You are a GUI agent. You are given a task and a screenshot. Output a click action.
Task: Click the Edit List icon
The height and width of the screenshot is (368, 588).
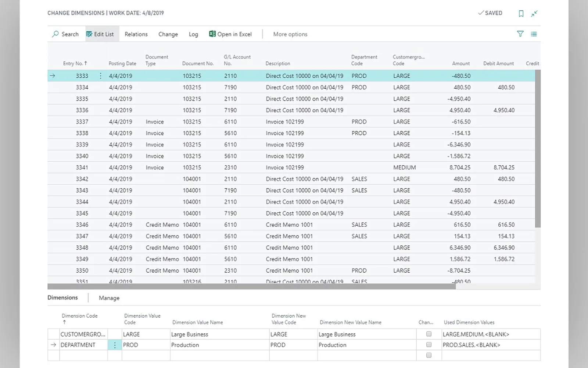coord(89,34)
